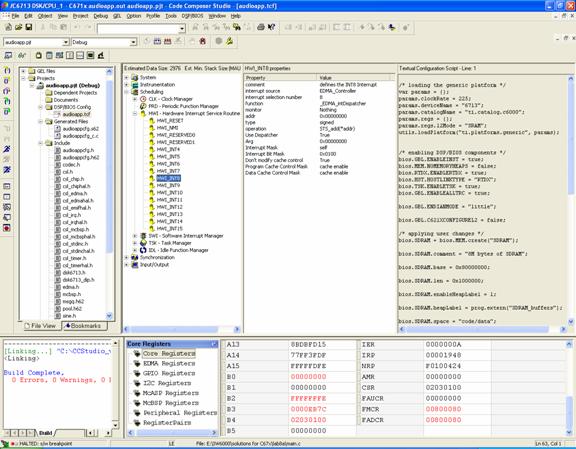
Task: Collapse the Generated Files folder
Action: coord(41,121)
